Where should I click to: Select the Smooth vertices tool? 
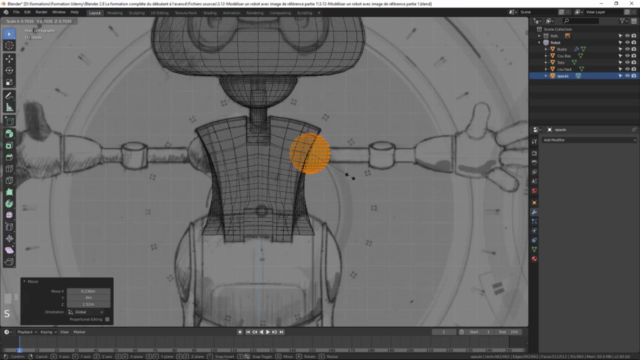coord(9,215)
